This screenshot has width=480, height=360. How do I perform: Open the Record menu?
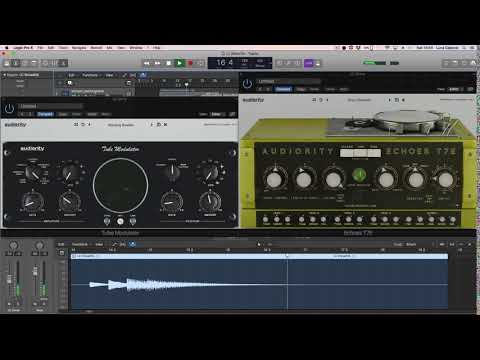tap(96, 48)
